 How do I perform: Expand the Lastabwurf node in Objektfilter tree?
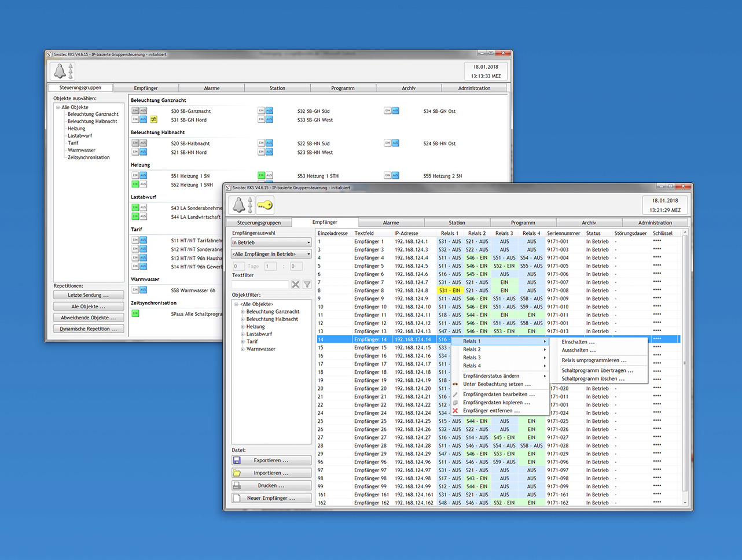pyautogui.click(x=243, y=334)
